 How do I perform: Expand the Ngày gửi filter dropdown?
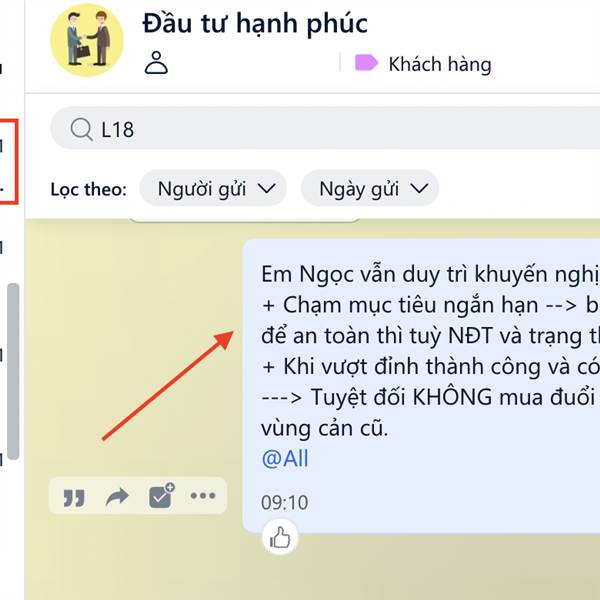tap(370, 189)
